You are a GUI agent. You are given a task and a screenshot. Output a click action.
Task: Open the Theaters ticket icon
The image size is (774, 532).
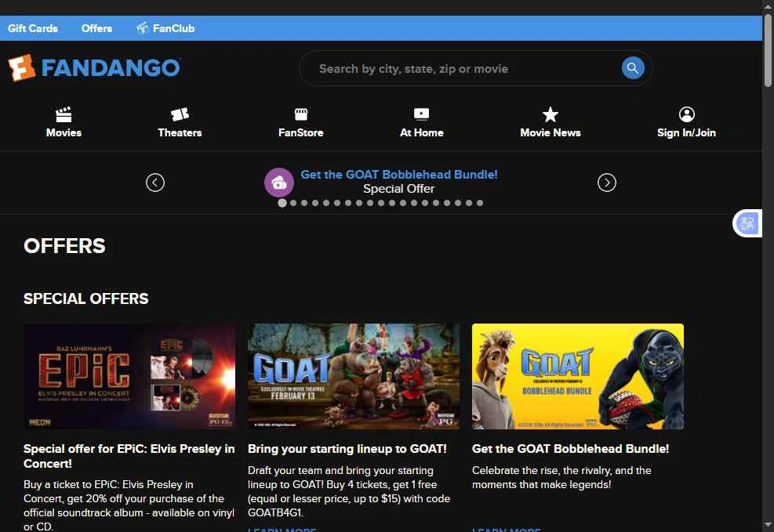tap(180, 114)
